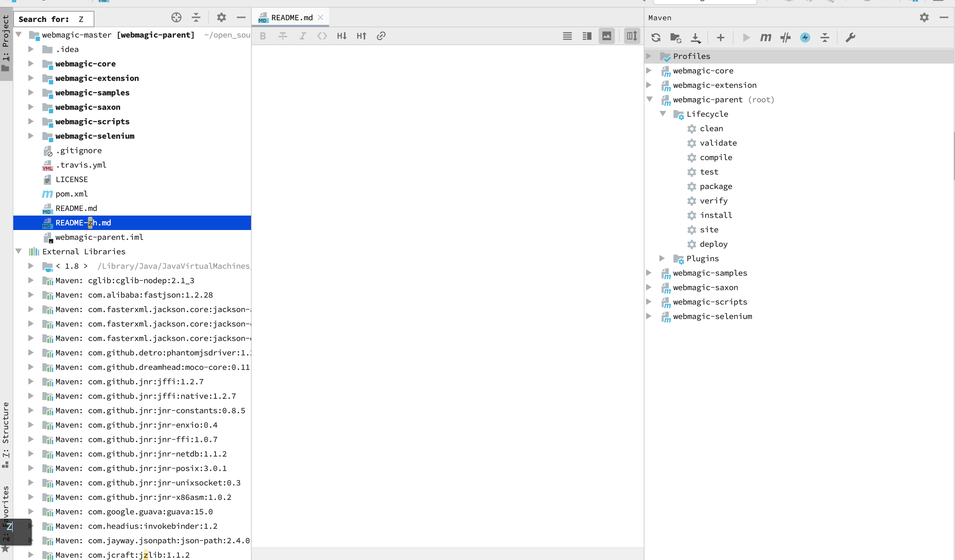Collapse the Lifecycle node in Maven
Viewport: 955px width, 560px height.
[x=663, y=114]
